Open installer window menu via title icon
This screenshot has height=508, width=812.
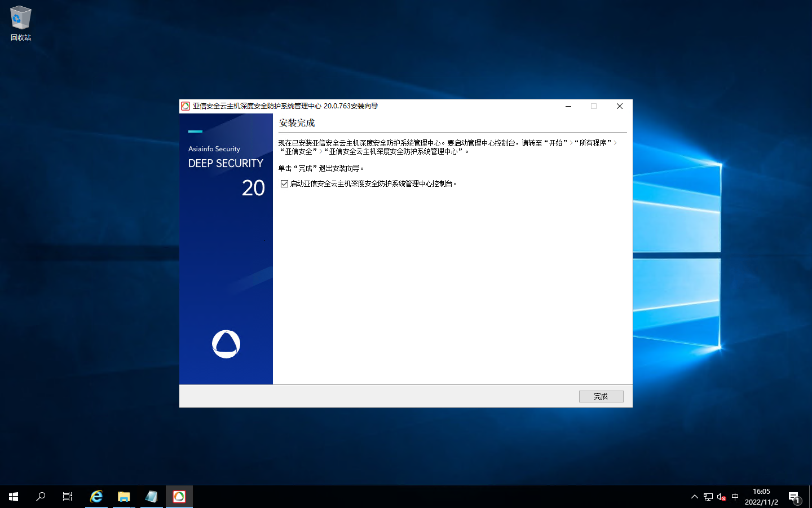[x=186, y=106]
